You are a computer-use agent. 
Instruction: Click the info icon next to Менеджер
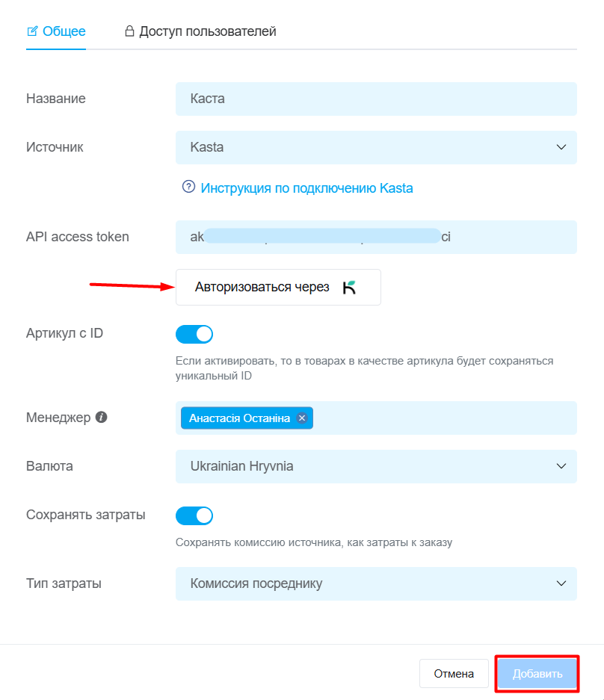point(102,417)
